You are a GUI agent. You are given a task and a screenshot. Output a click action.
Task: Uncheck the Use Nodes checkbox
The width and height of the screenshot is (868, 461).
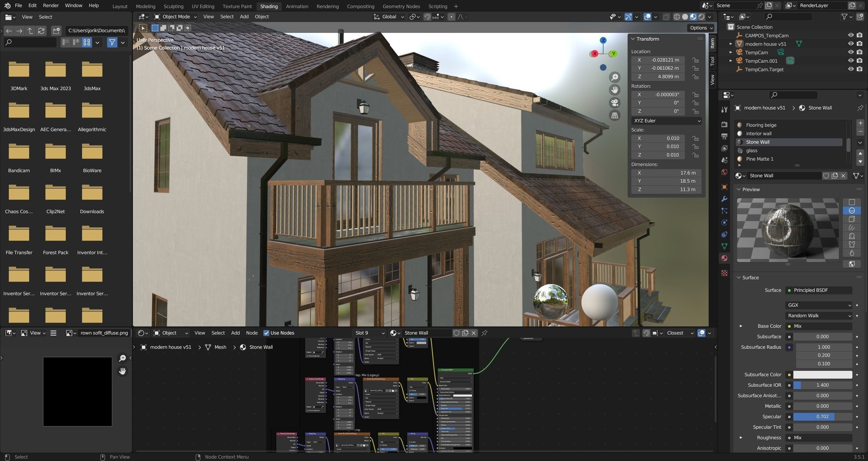click(267, 333)
